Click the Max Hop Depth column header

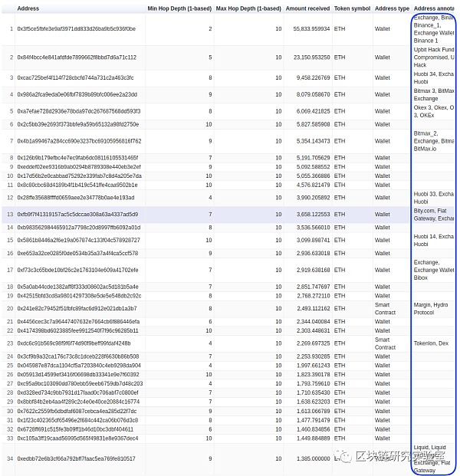click(x=248, y=8)
